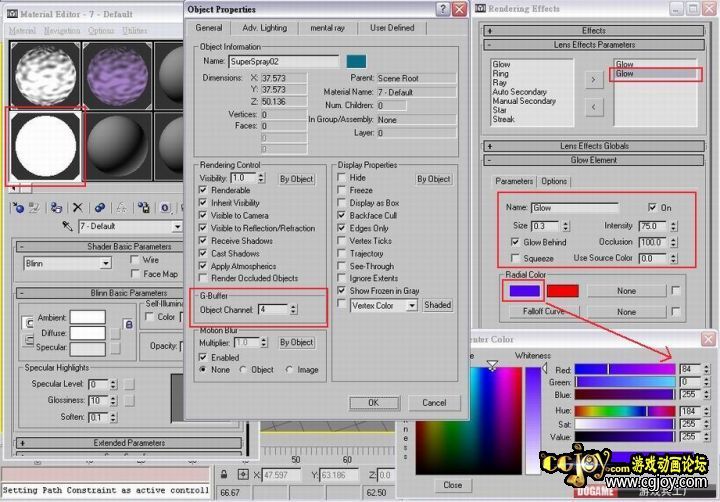The image size is (720, 502).
Task: Pick material from object eyedropper icon
Action: pos(68,226)
